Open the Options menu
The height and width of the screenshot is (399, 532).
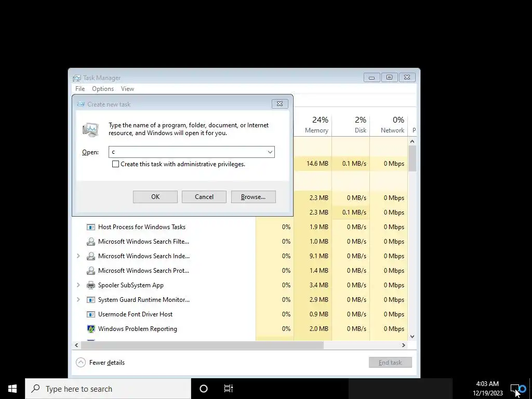pos(103,89)
